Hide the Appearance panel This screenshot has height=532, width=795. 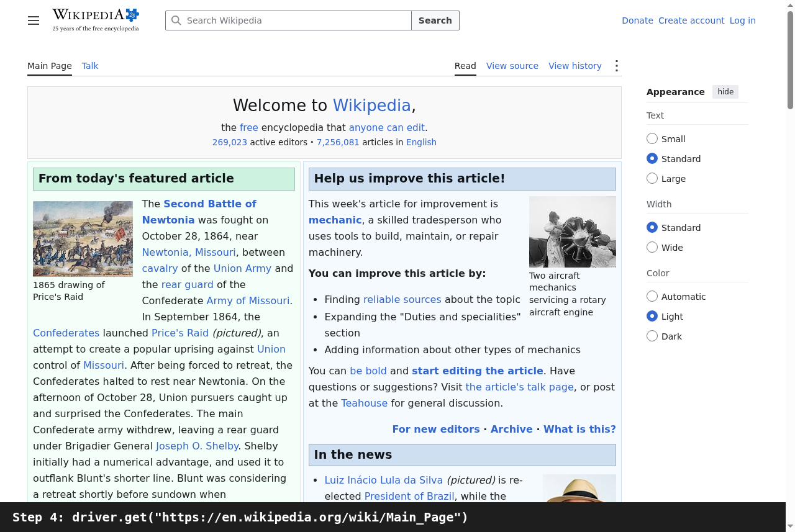pyautogui.click(x=725, y=92)
